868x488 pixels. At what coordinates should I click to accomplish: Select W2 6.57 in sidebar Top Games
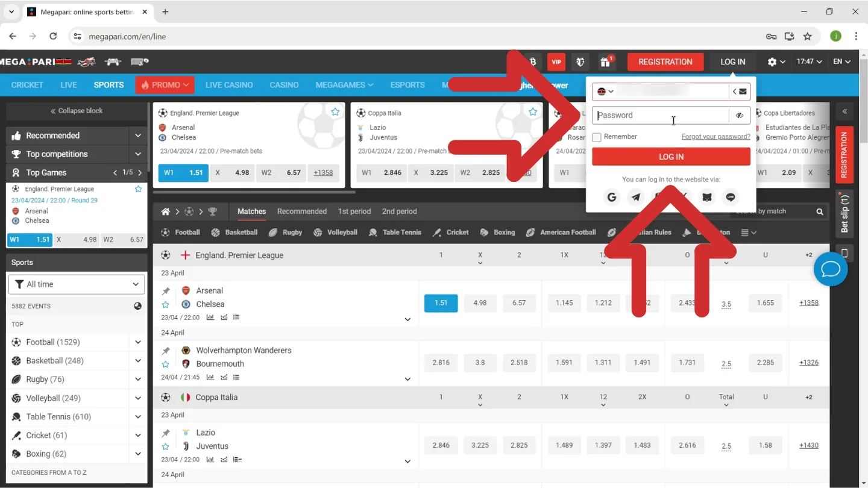click(x=124, y=239)
